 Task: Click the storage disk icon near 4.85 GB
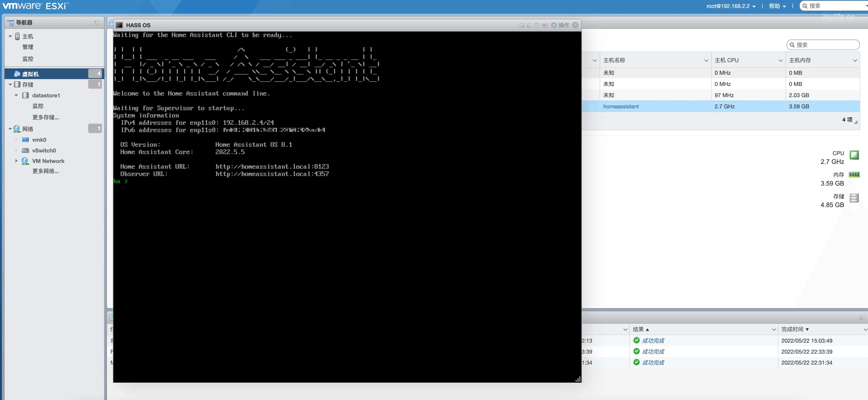[854, 198]
